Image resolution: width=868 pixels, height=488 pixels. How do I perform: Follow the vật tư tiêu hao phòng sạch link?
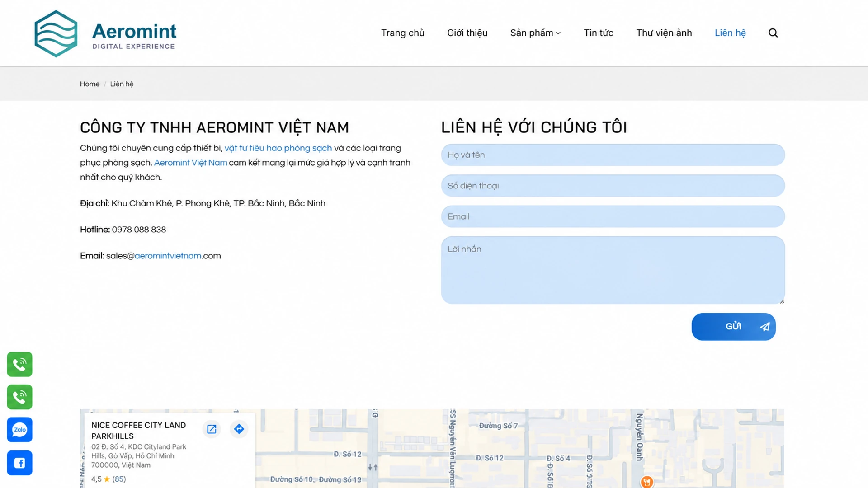(278, 148)
